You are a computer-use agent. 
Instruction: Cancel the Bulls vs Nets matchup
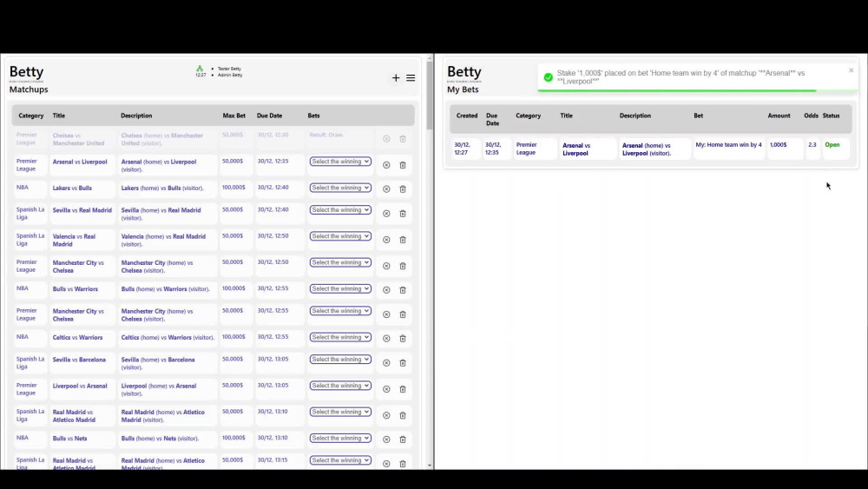coord(386,439)
